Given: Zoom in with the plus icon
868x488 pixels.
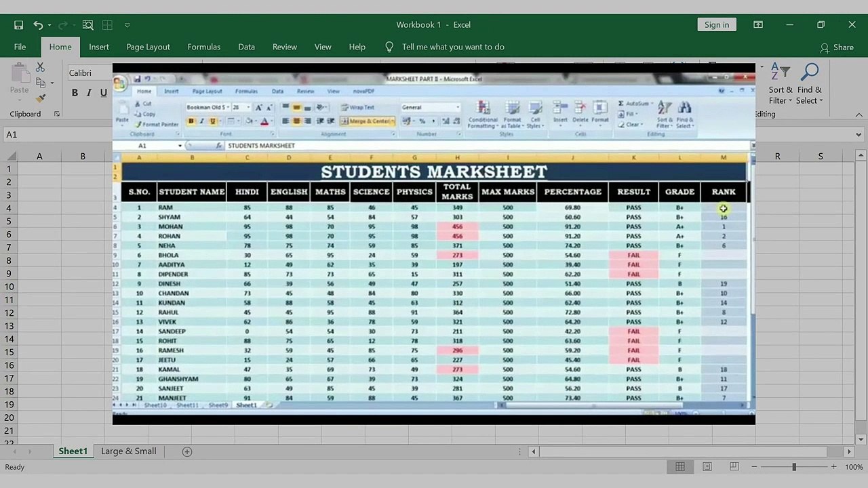Looking at the screenshot, I should tap(833, 467).
